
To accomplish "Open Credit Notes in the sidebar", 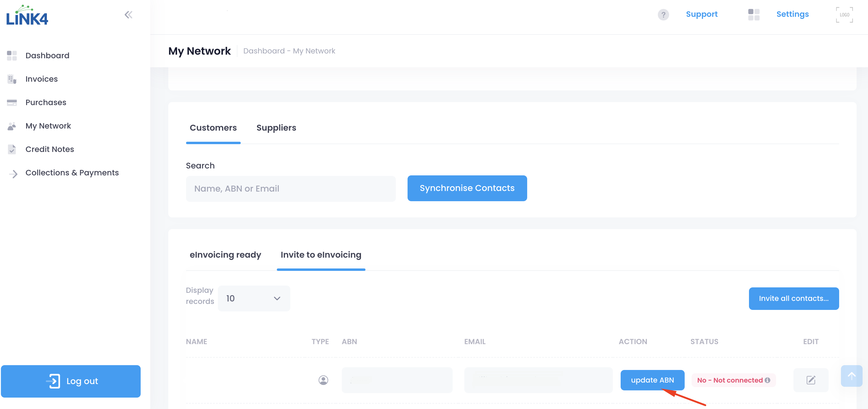I will tap(50, 149).
